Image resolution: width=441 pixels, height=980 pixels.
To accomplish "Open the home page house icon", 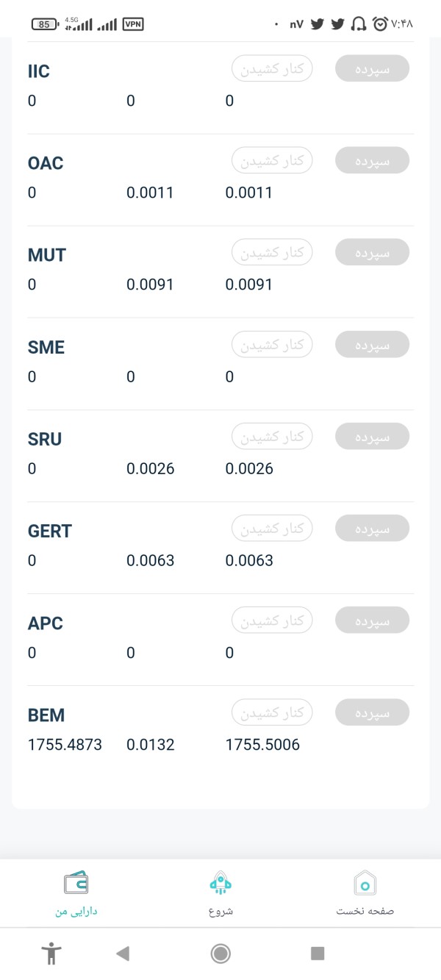I will click(365, 882).
